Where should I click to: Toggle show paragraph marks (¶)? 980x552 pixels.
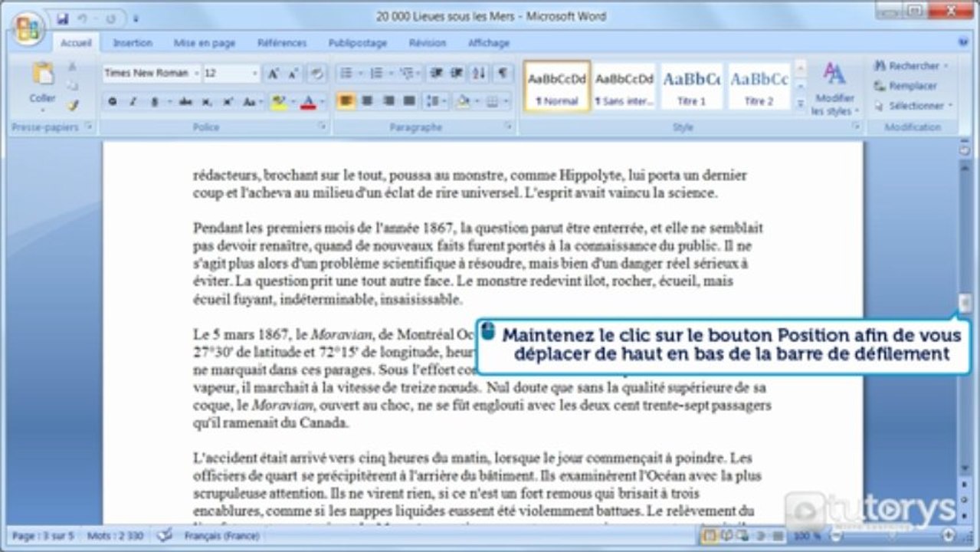[x=502, y=74]
